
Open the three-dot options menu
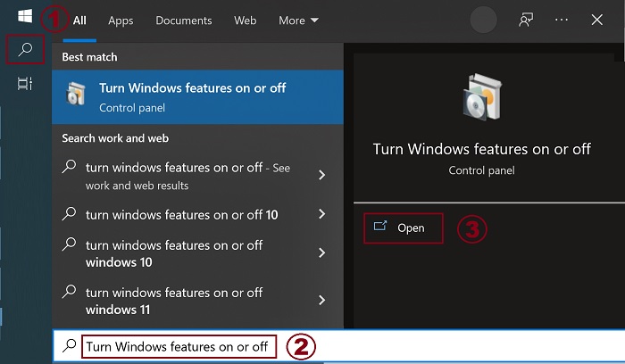coord(562,20)
